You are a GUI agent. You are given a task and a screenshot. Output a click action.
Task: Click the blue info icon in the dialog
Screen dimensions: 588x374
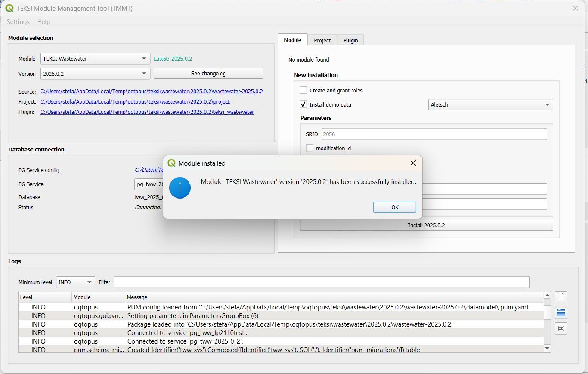click(180, 188)
